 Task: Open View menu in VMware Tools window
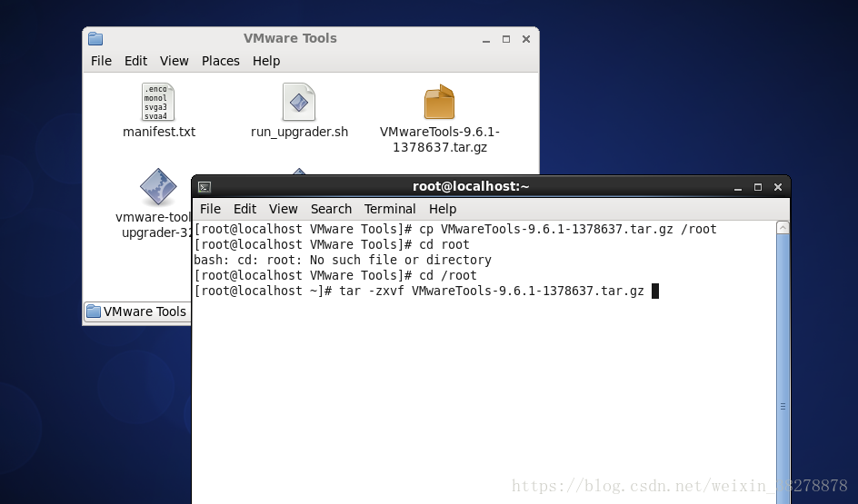174,61
